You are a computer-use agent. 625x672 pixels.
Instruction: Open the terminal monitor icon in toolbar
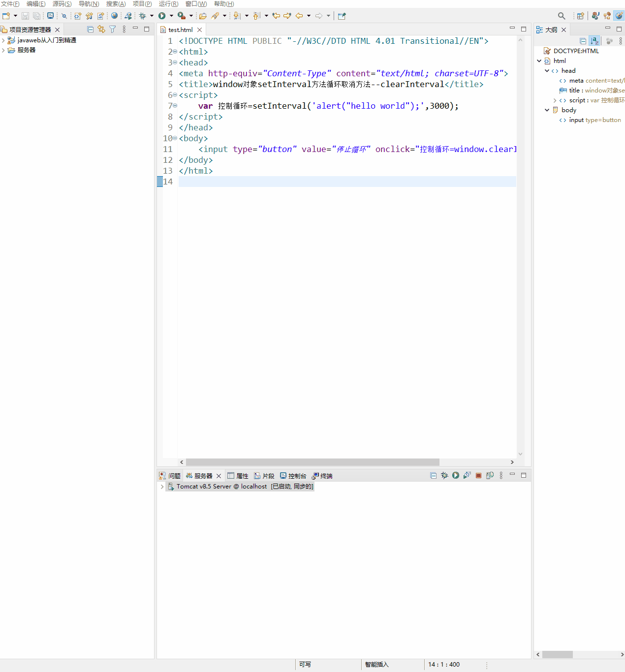pyautogui.click(x=50, y=16)
